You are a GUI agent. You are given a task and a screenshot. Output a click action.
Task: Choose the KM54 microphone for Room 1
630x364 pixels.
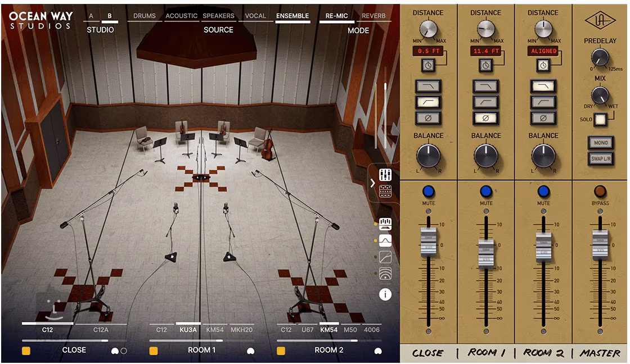click(214, 330)
